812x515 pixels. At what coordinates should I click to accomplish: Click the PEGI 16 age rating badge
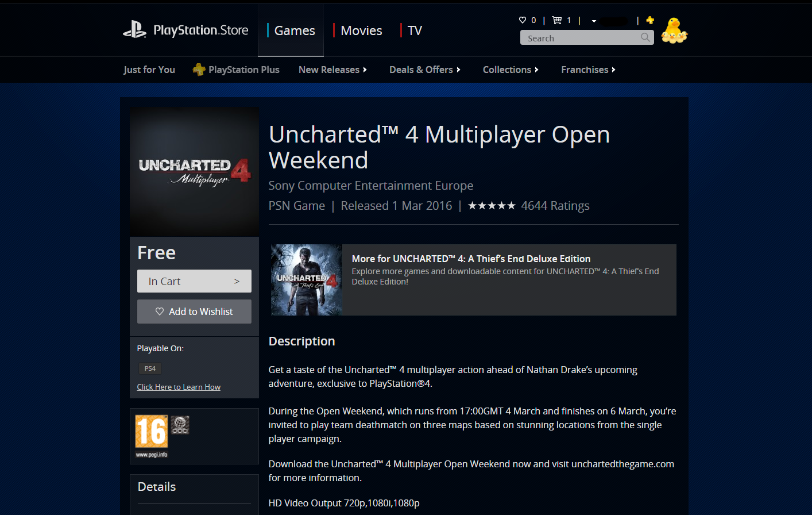pyautogui.click(x=151, y=431)
